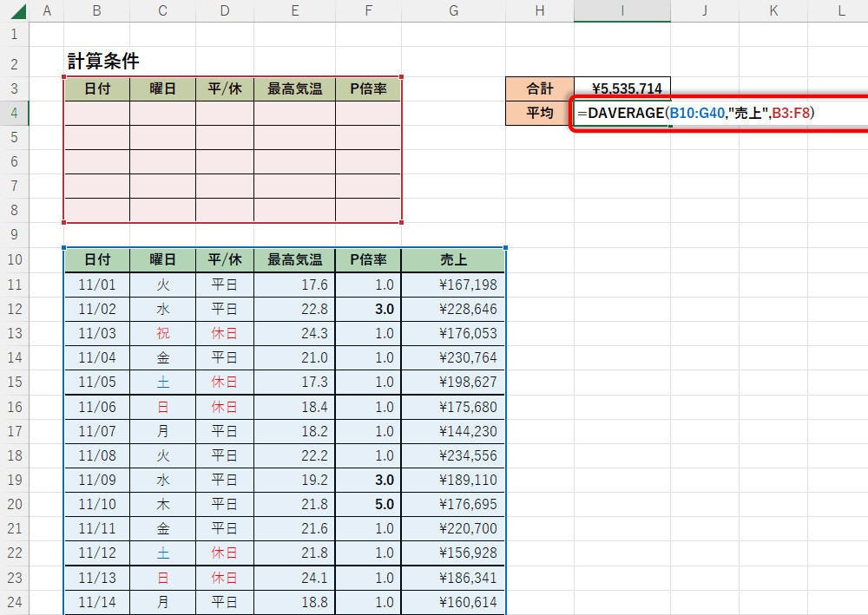Click the 計算条件 title cell
The width and height of the screenshot is (868, 615).
point(103,62)
